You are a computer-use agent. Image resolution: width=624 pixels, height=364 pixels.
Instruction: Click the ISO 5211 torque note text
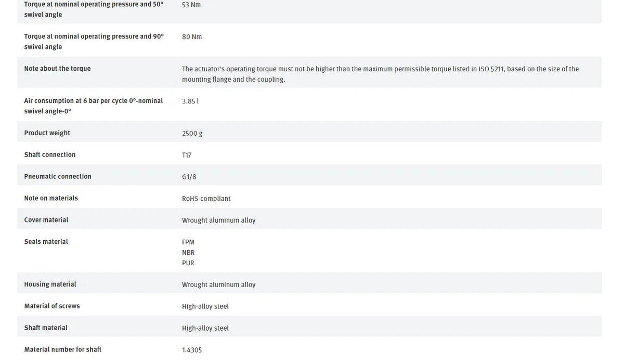click(x=381, y=74)
